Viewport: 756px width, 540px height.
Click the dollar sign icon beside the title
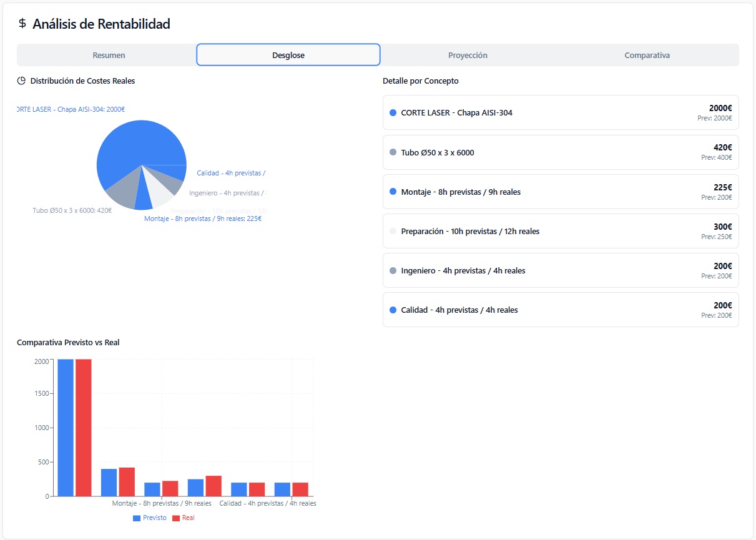(x=22, y=24)
